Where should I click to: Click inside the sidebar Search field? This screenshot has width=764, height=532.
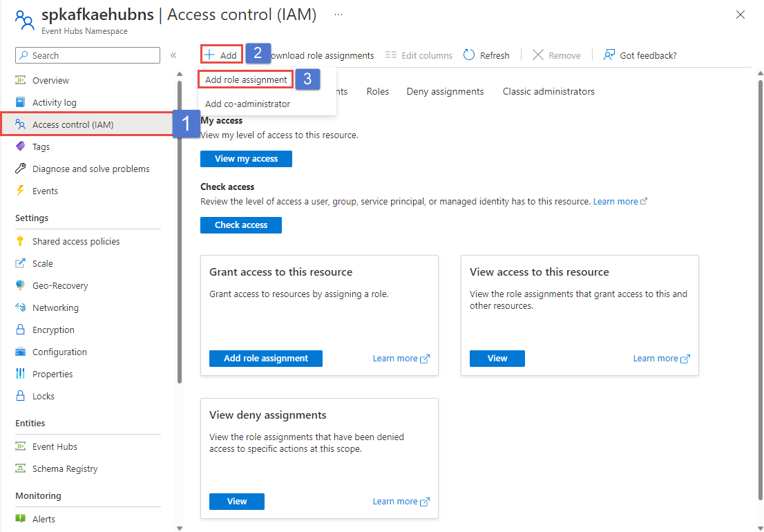(87, 55)
